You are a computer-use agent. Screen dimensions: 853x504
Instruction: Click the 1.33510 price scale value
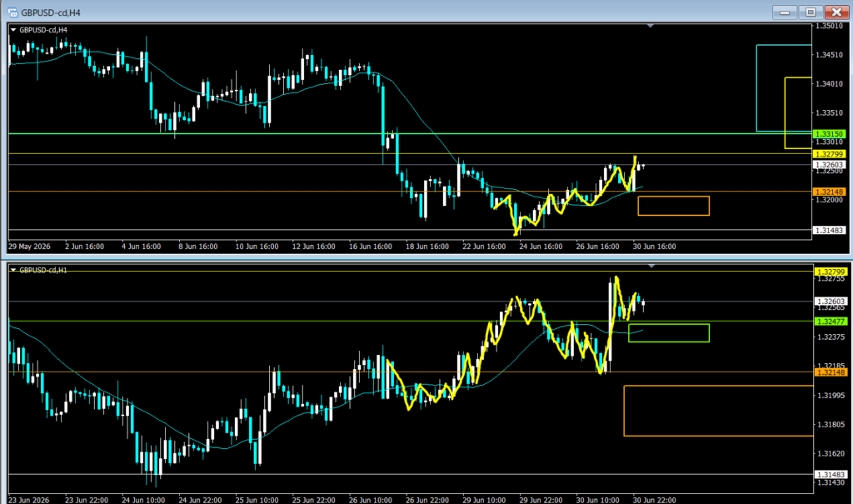(x=829, y=112)
